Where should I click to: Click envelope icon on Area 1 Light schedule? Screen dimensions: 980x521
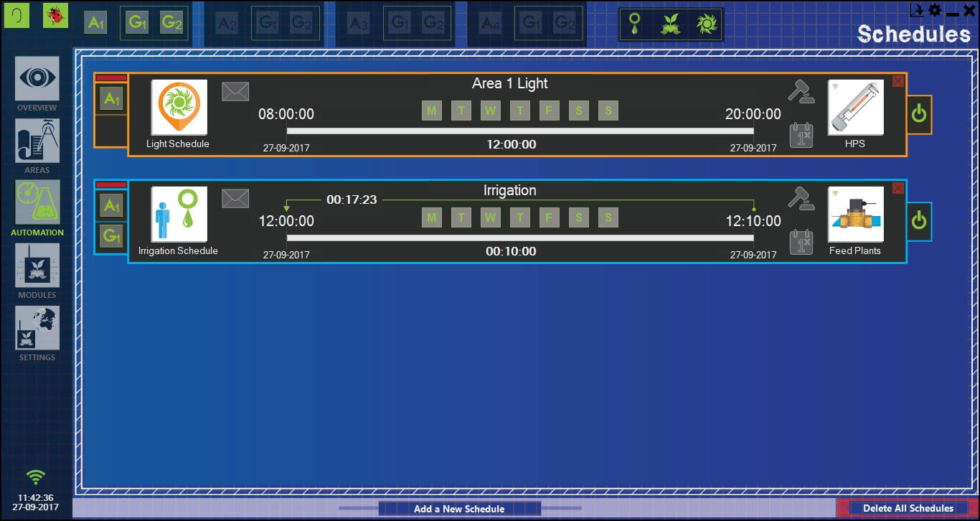(x=235, y=91)
